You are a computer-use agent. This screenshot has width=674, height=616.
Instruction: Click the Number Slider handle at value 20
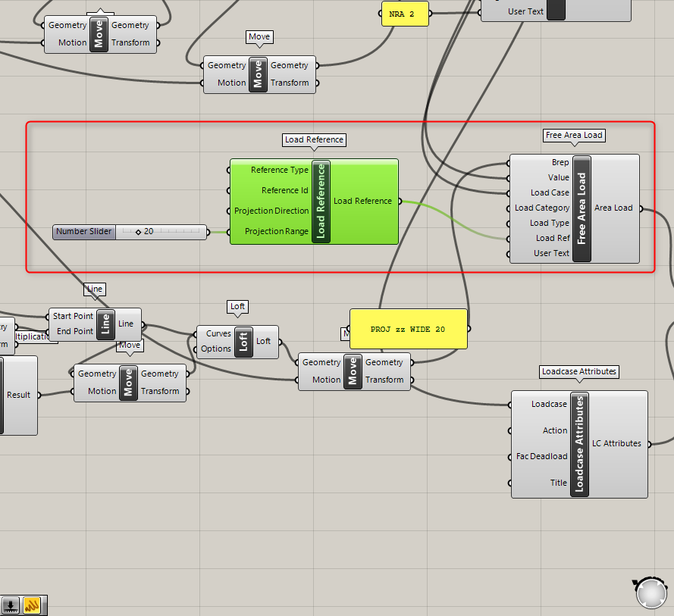tap(138, 232)
